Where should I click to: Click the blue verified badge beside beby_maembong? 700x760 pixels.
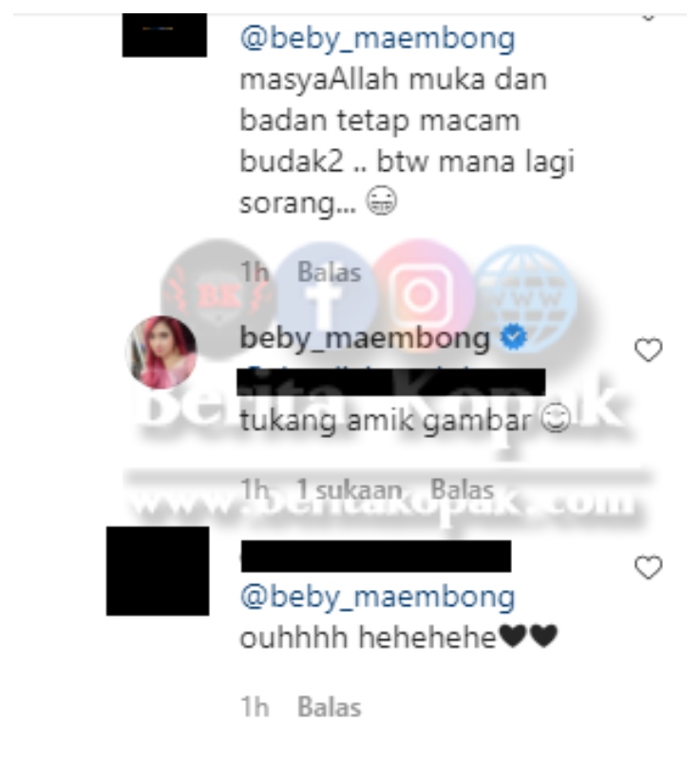(514, 337)
